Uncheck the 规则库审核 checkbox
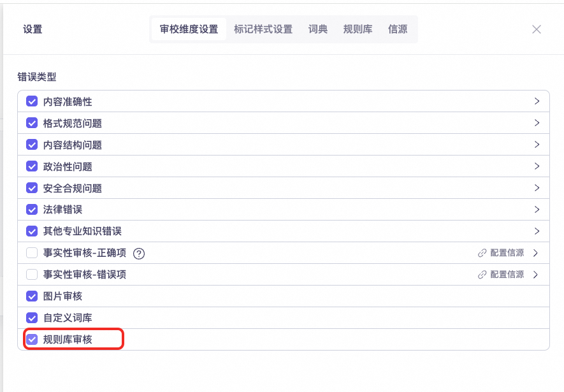This screenshot has height=392, width=564. click(x=32, y=340)
